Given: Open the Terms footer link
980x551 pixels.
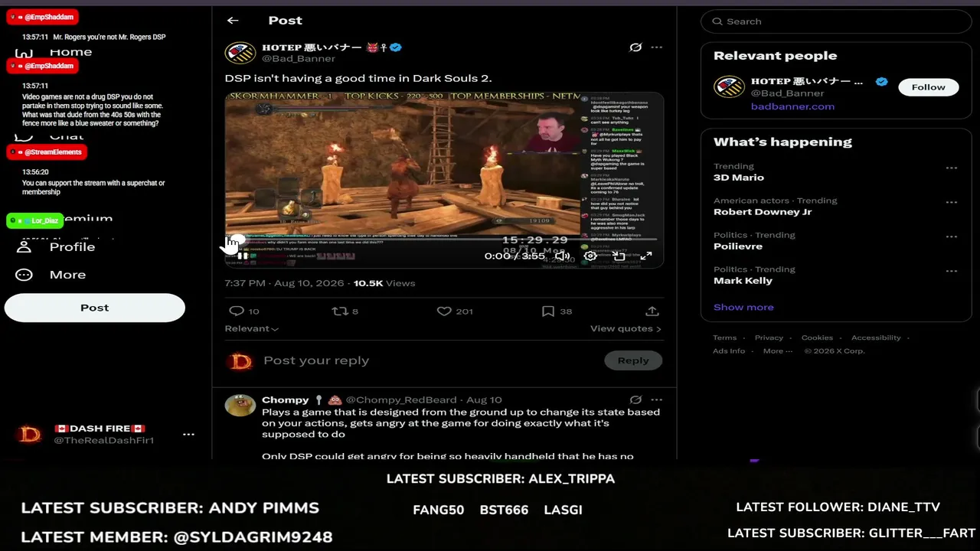Looking at the screenshot, I should [724, 337].
